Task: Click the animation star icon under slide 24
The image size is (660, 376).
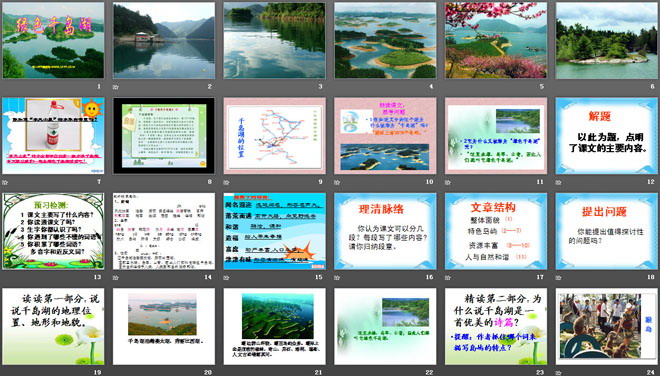Action: coord(559,373)
